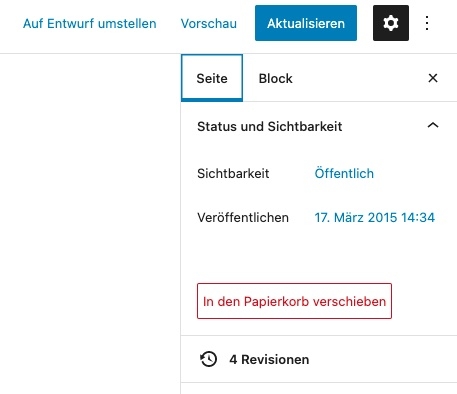Viewport: 457px width, 394px height.
Task: Open publish date 17. März 2015 14:34
Action: (x=375, y=217)
